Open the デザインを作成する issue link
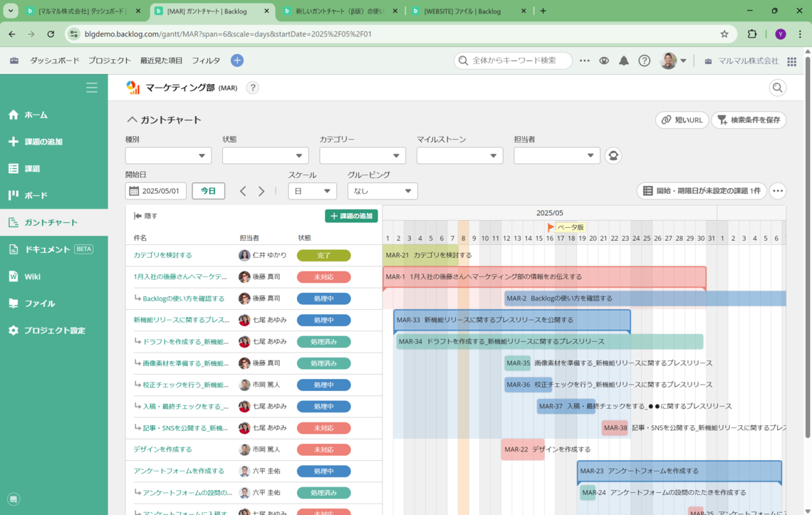This screenshot has width=812, height=515. 162,449
